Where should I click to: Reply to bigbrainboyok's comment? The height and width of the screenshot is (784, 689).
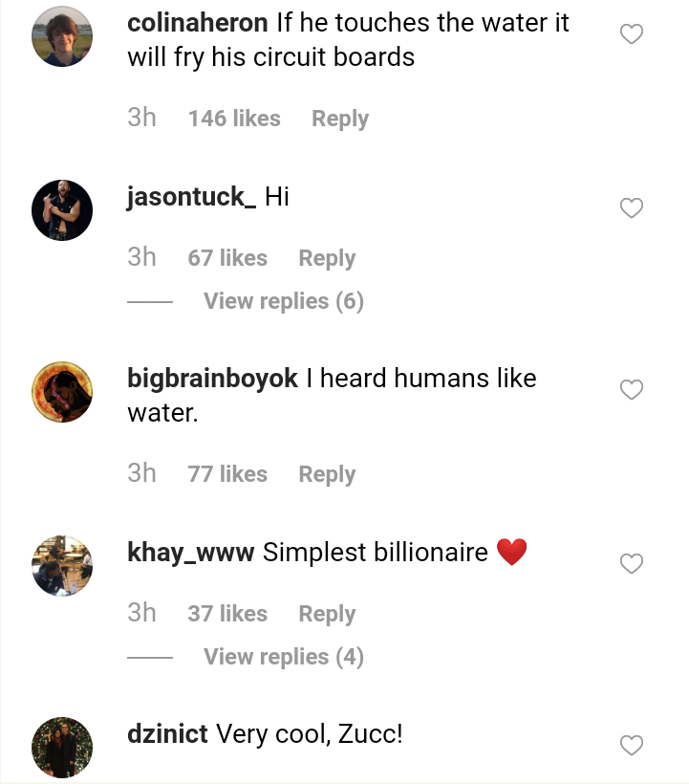[x=327, y=474]
